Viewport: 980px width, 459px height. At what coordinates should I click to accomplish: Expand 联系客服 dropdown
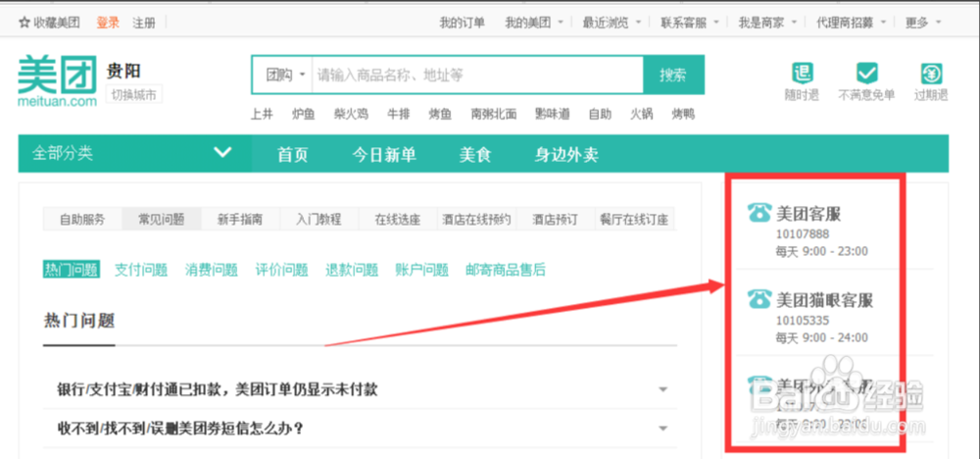(689, 24)
